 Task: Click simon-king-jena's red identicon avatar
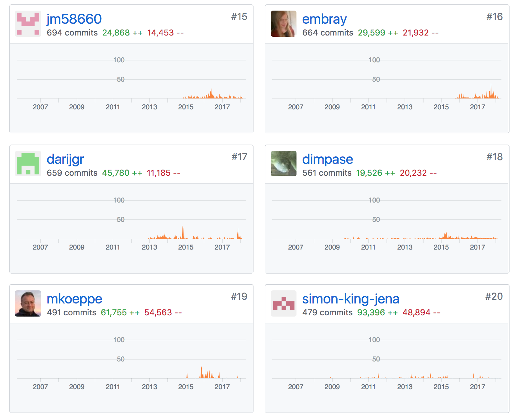point(283,303)
